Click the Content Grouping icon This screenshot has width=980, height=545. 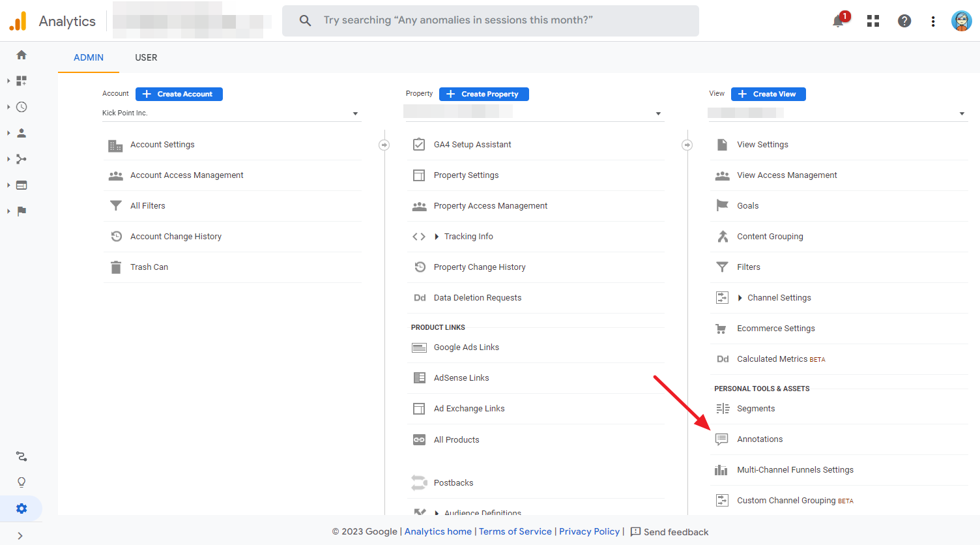point(723,236)
